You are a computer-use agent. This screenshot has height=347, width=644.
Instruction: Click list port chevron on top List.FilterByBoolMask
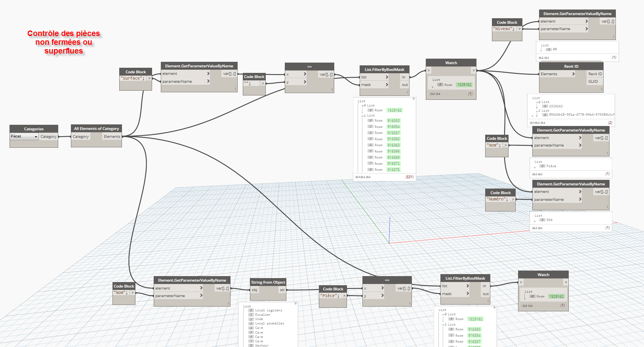pyautogui.click(x=387, y=77)
